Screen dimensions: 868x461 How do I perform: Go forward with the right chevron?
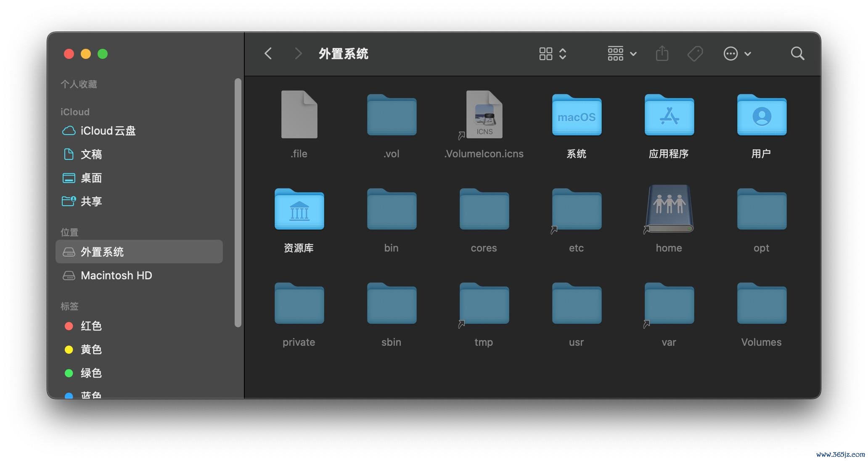[x=298, y=54]
